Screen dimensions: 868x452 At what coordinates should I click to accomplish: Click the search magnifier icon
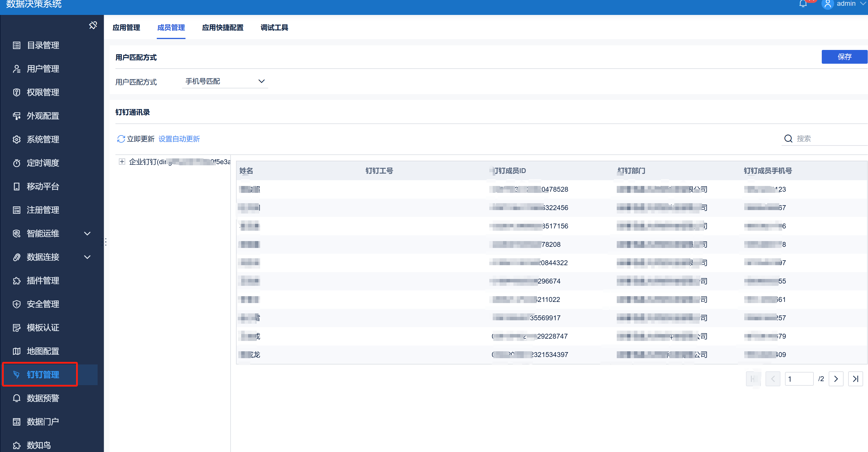788,138
